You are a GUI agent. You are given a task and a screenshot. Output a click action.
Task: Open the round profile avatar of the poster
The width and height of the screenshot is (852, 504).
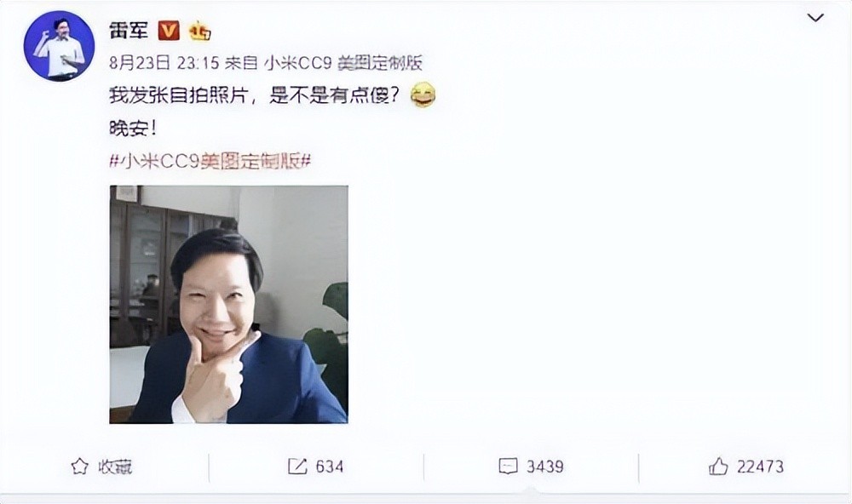(60, 46)
